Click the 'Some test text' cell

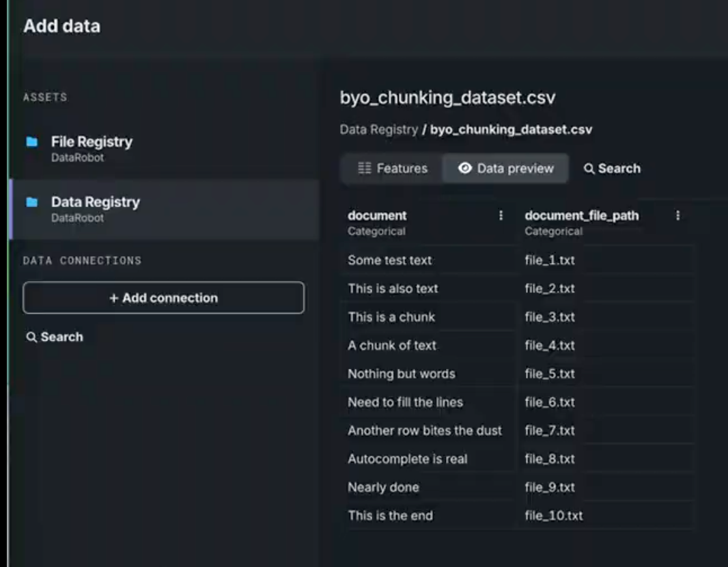[x=389, y=260]
